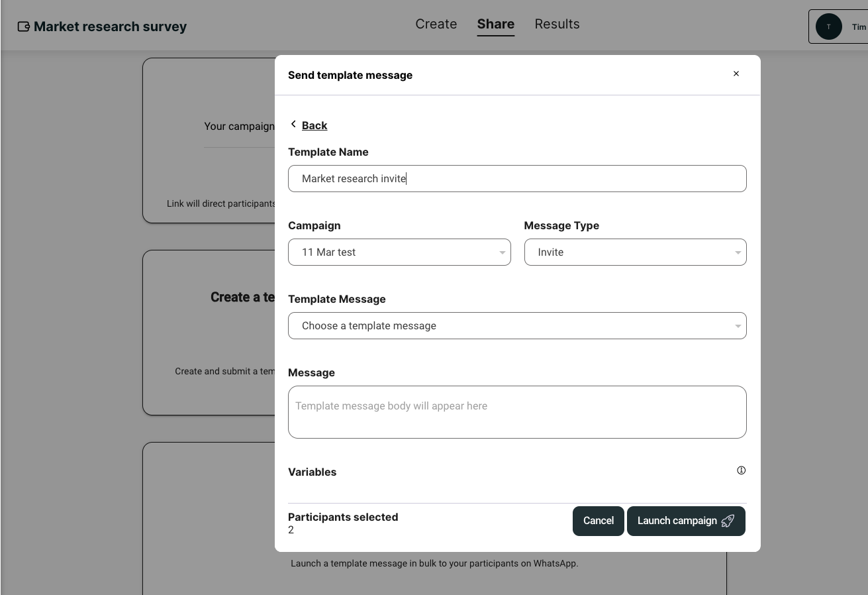
Task: Focus the Message body text area
Action: click(x=517, y=412)
